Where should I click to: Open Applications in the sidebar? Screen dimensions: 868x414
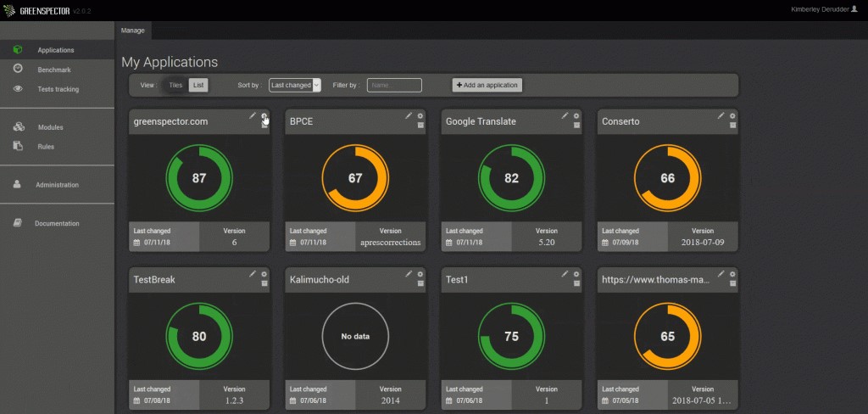click(x=57, y=50)
